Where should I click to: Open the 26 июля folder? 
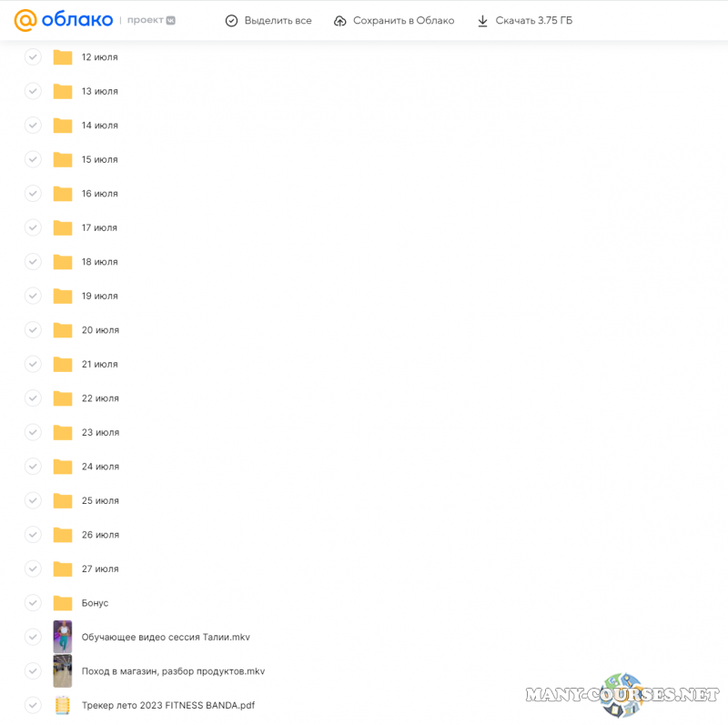pyautogui.click(x=99, y=535)
